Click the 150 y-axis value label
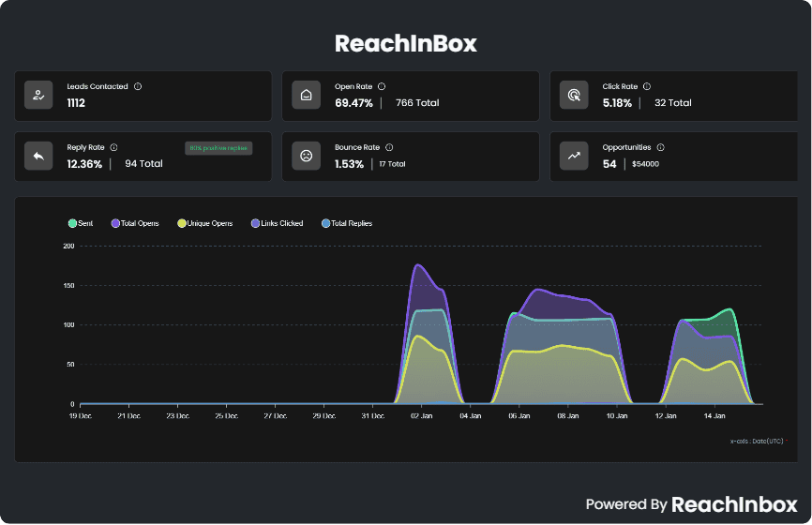The image size is (812, 525). point(68,285)
